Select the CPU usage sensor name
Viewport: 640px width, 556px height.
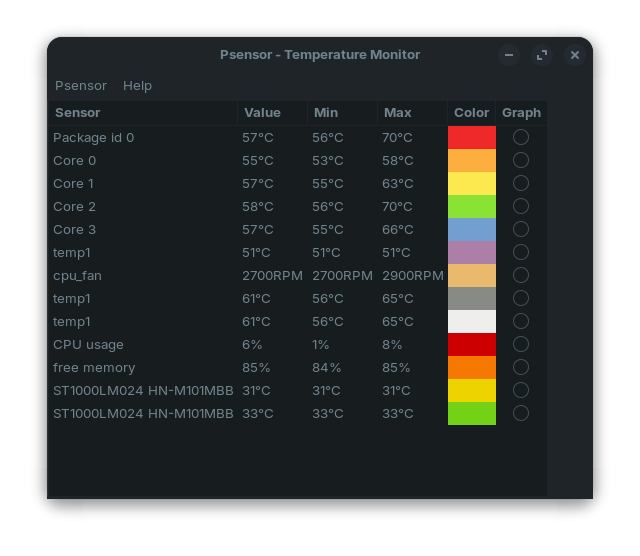click(88, 344)
